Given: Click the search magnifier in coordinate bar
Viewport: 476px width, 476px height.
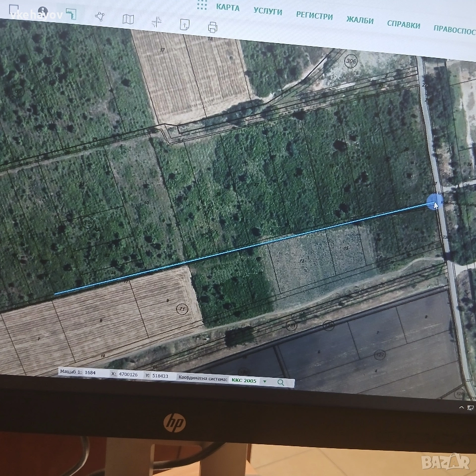Looking at the screenshot, I should 281,382.
